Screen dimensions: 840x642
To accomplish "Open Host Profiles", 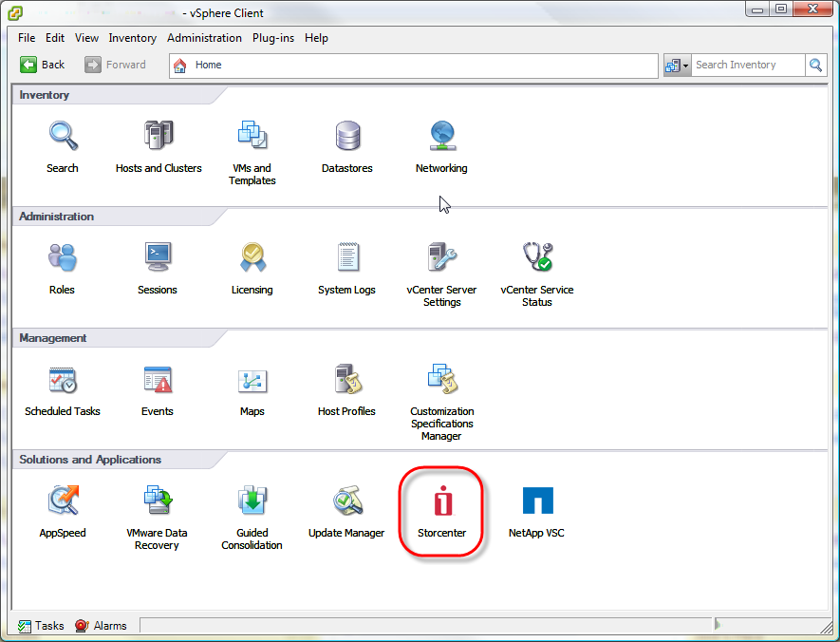I will coord(347,378).
